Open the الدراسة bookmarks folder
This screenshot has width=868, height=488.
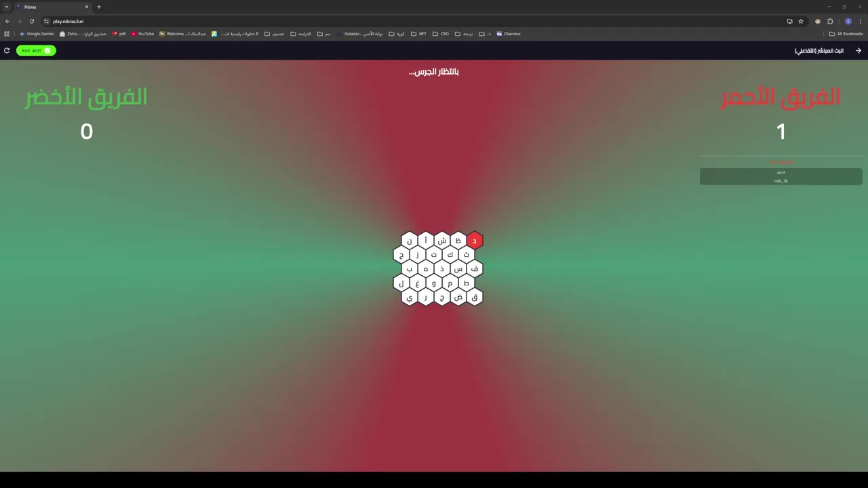300,34
